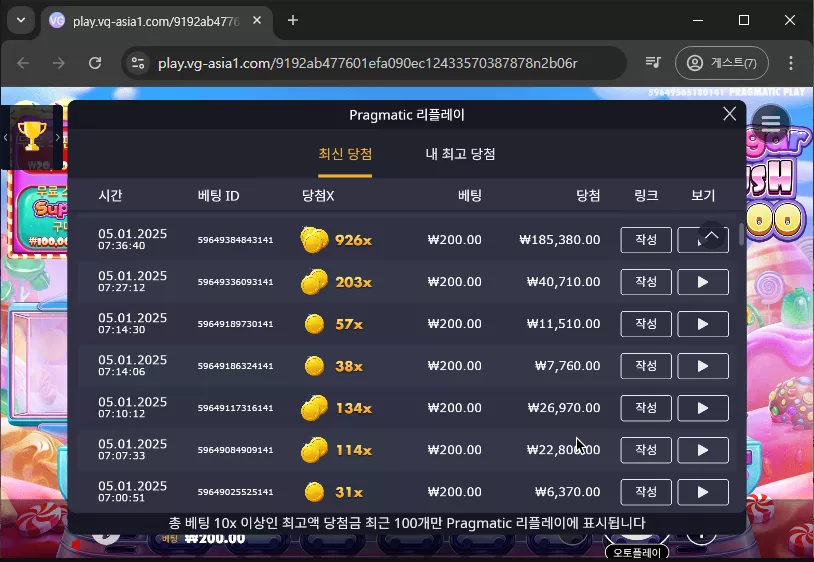Close the play.vg-asia1.com tab
This screenshot has height=562, width=814.
coord(256,20)
